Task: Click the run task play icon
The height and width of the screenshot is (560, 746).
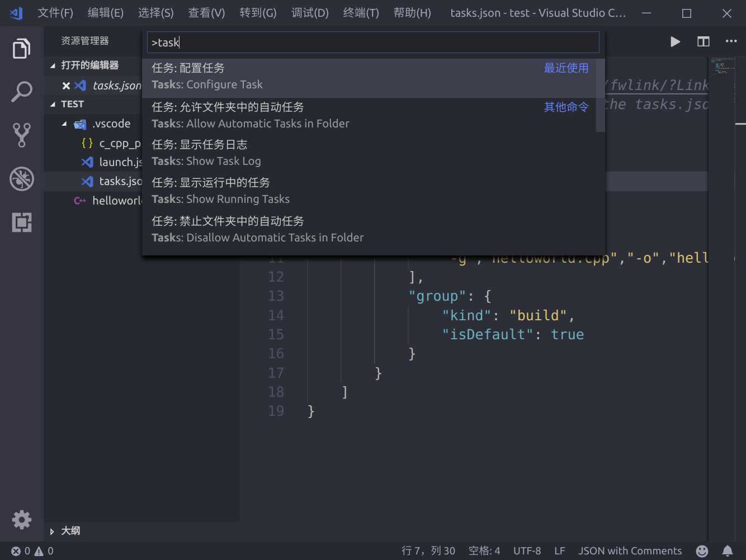Action: pyautogui.click(x=675, y=41)
